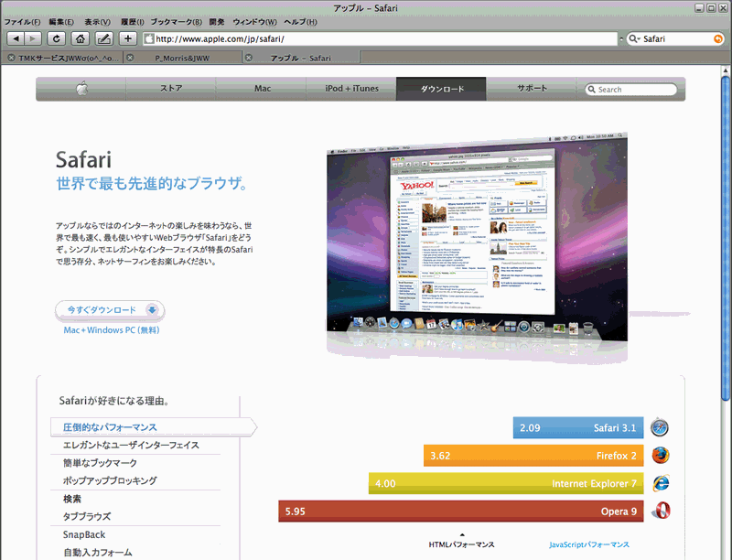Click the Safariが好きになる理由。 heading
This screenshot has width=732, height=560.
[x=113, y=401]
